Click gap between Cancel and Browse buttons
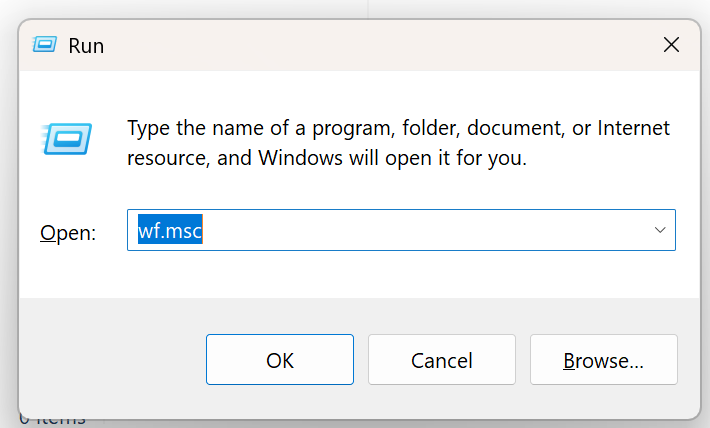The height and width of the screenshot is (428, 710). tap(523, 359)
